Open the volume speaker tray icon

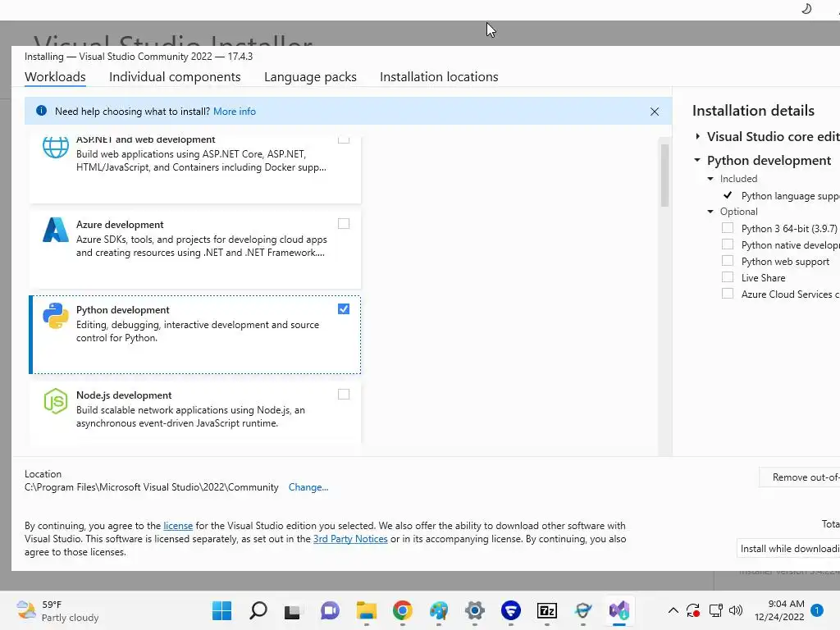(x=736, y=610)
